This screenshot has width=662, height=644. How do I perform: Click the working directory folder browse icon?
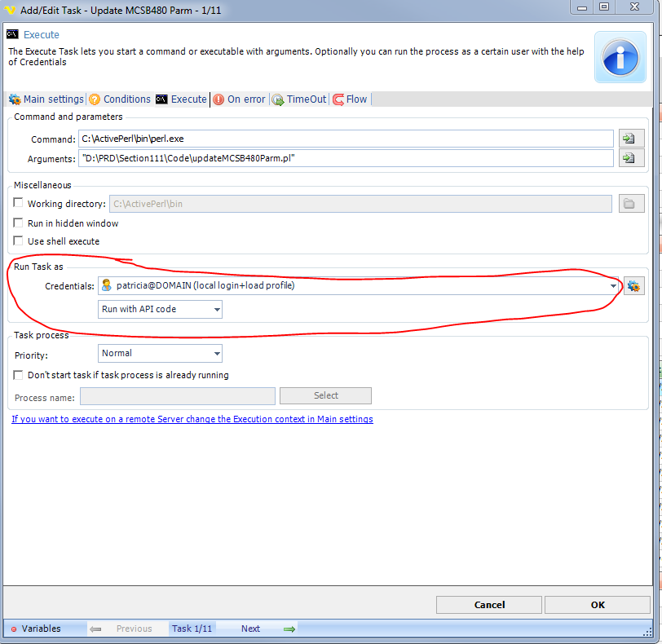[630, 204]
